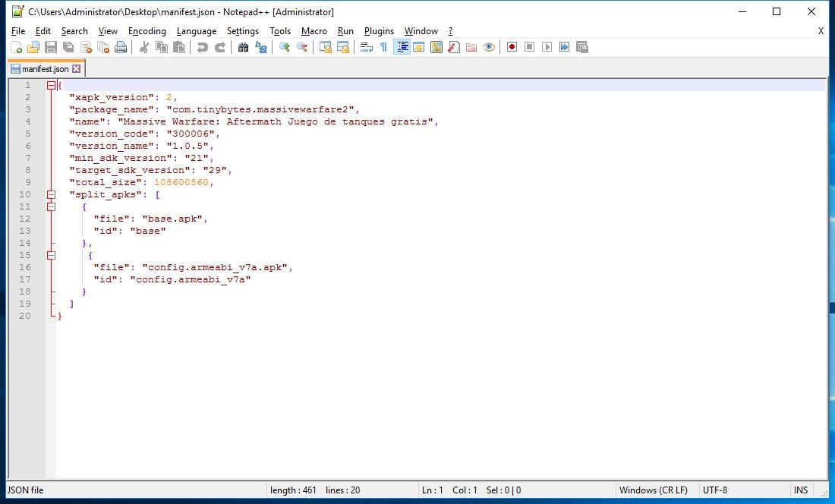Start macro recording with the record icon
835x504 pixels.
(x=511, y=47)
